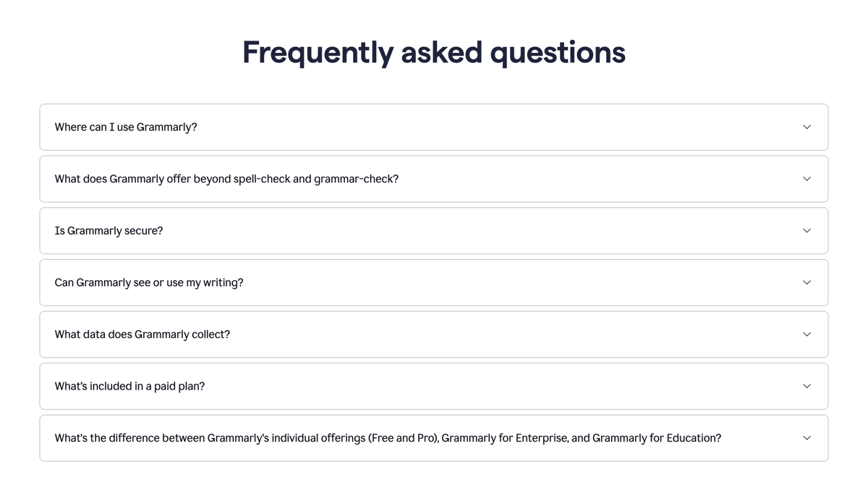Image resolution: width=868 pixels, height=501 pixels.
Task: Expand "What does Grammarly offer beyond spell-check" item
Action: coord(434,179)
